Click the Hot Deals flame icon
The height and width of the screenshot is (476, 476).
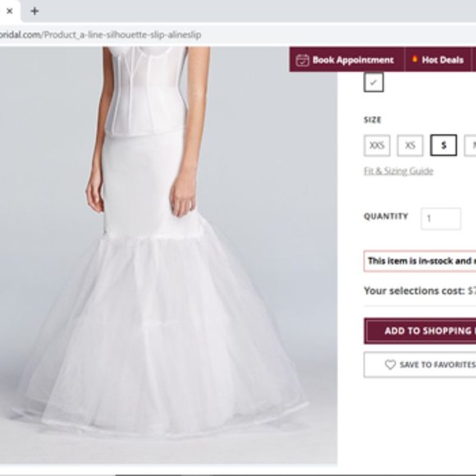coord(414,59)
